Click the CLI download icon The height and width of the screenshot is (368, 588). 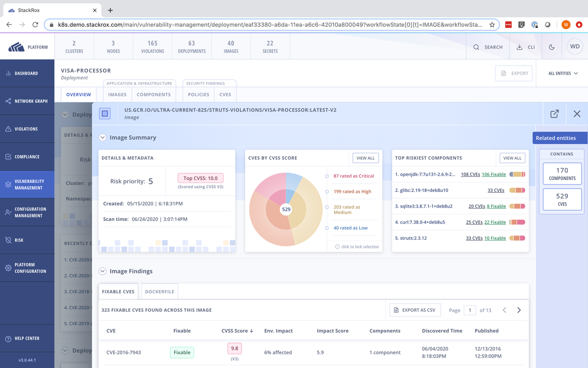pyautogui.click(x=520, y=47)
